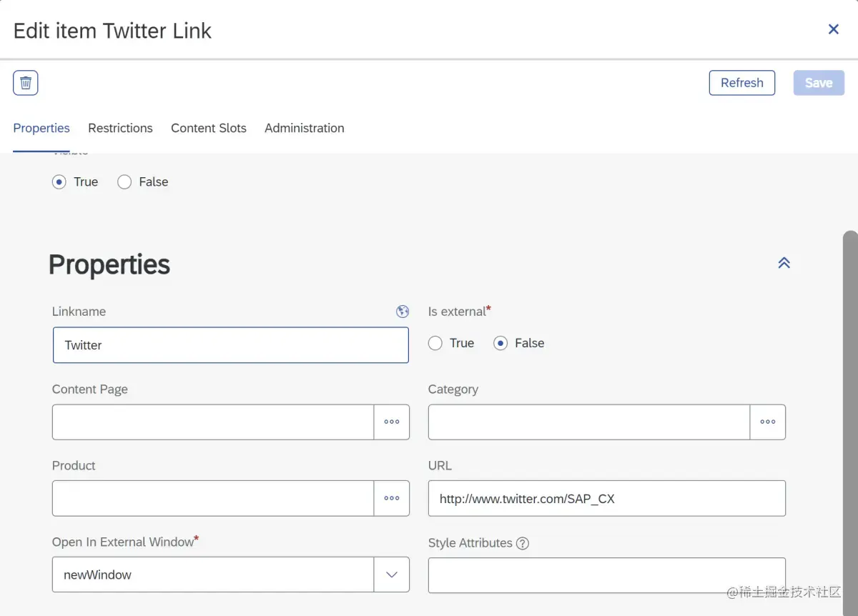This screenshot has height=616, width=858.
Task: Go to the Administration tab
Action: coord(304,129)
